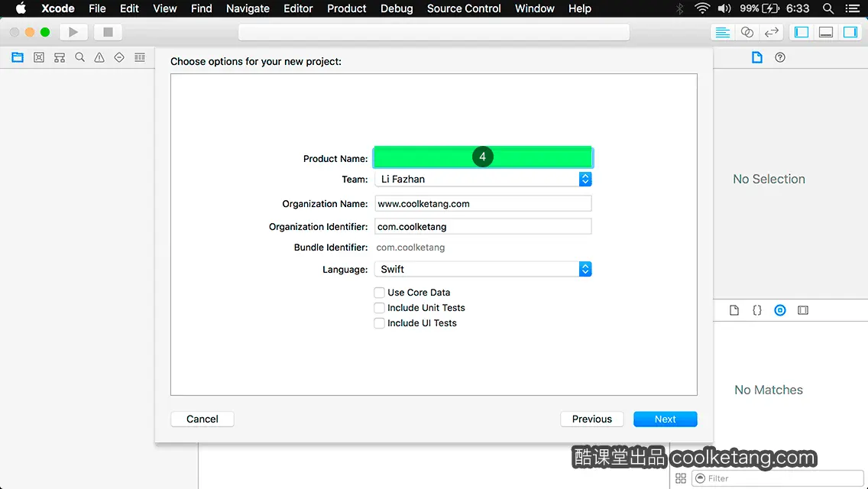Switch to the Standard editor icon
Screen dimensions: 868x489
click(x=722, y=32)
